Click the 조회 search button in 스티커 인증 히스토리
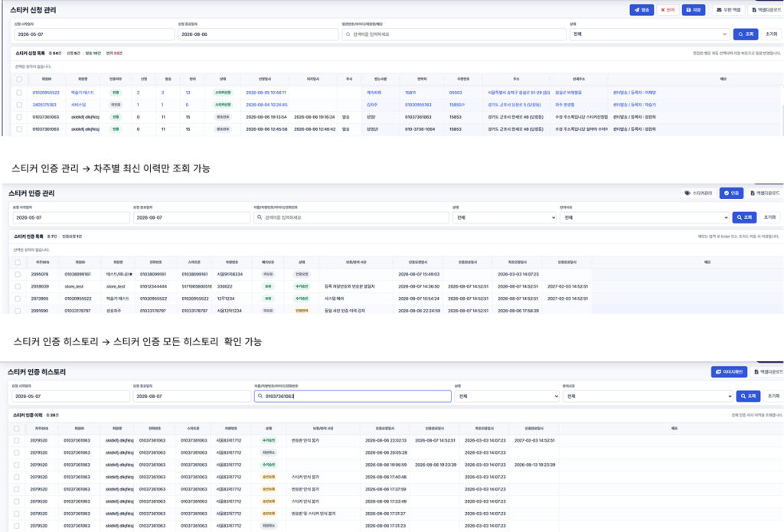The height and width of the screenshot is (532, 784). coord(748,396)
